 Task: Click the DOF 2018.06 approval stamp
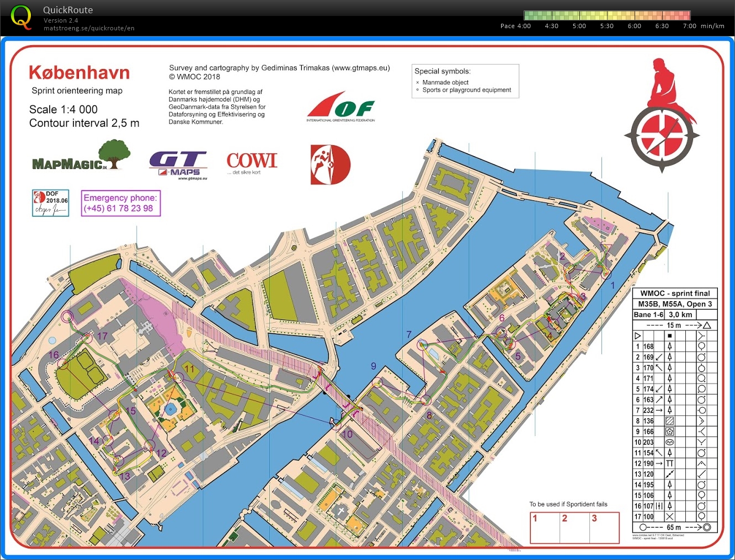pyautogui.click(x=51, y=203)
